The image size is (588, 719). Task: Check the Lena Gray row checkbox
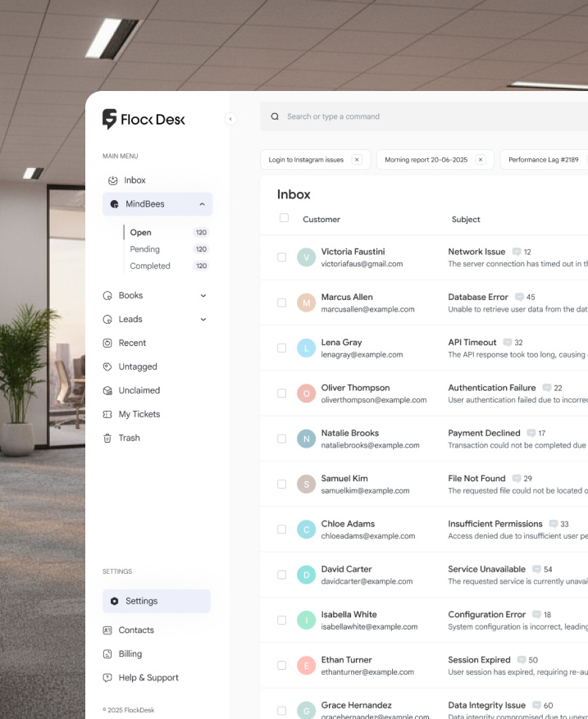tap(281, 348)
